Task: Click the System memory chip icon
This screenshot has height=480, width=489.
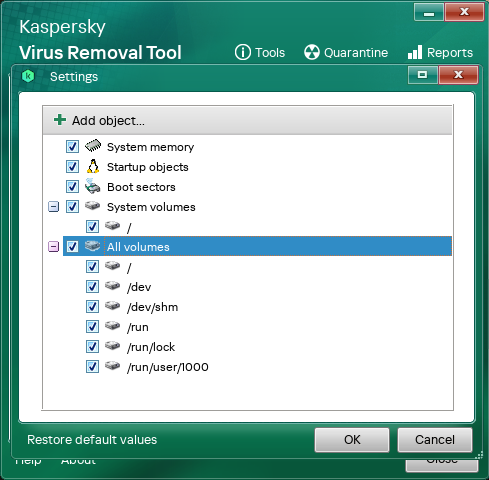Action: point(93,146)
